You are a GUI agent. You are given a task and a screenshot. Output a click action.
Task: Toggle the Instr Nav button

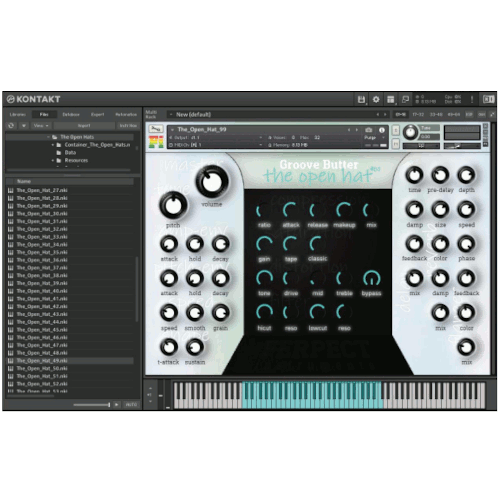click(128, 126)
